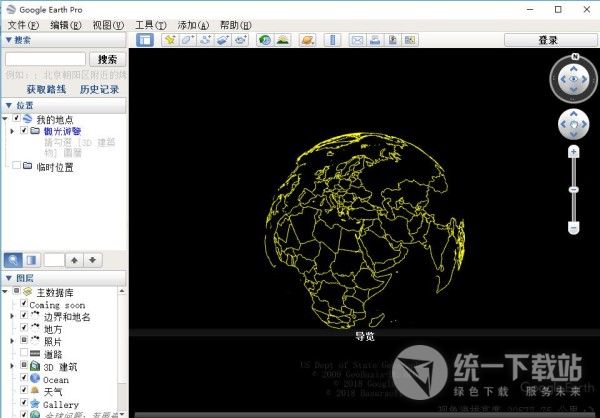View in Google Maps toolbar icon
The width and height of the screenshot is (600, 418).
pyautogui.click(x=410, y=40)
